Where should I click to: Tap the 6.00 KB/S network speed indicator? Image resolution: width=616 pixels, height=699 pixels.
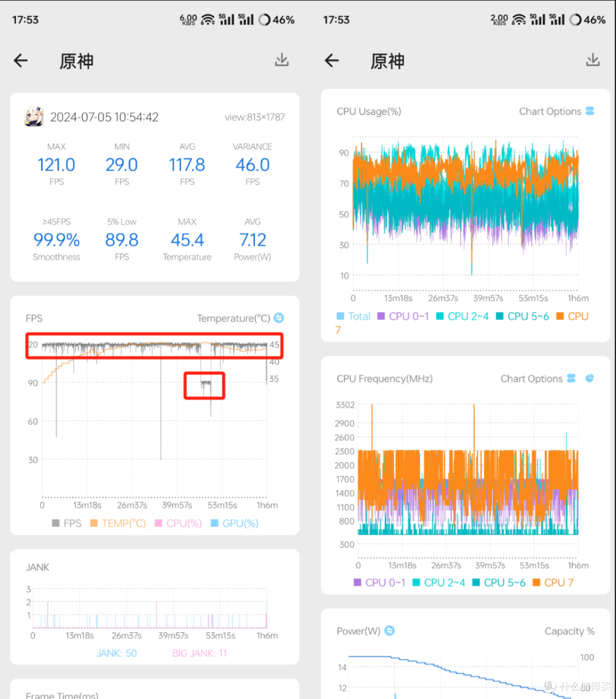(x=188, y=20)
